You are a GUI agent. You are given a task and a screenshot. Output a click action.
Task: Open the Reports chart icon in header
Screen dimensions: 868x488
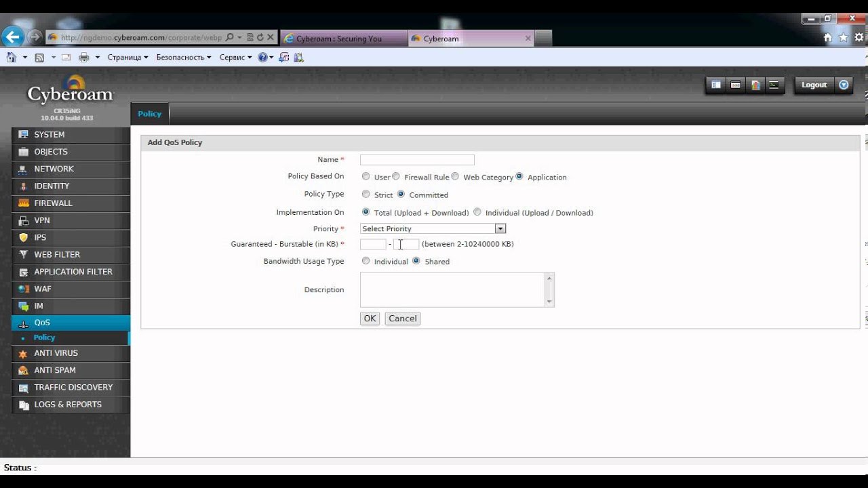[755, 85]
